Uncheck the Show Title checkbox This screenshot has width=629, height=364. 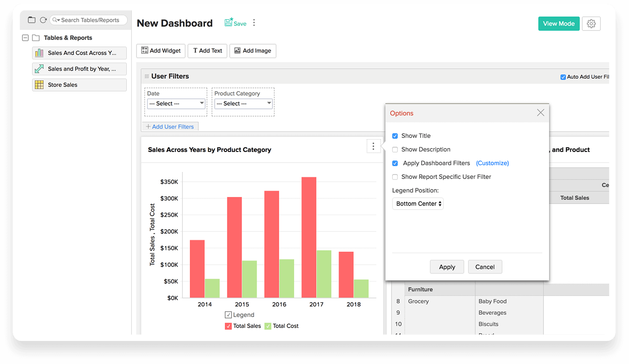395,136
